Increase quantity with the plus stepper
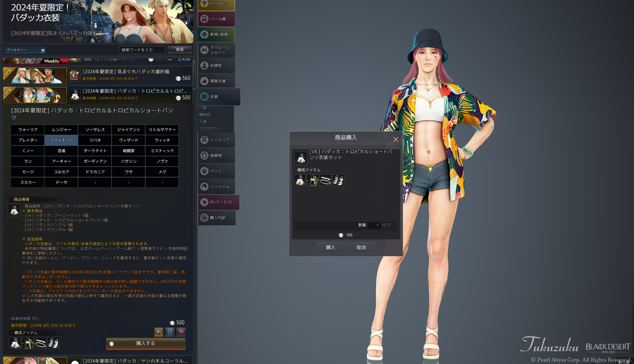634x364 pixels. click(x=385, y=226)
